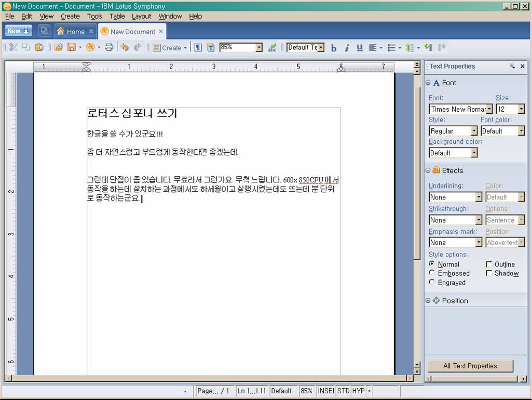This screenshot has width=532, height=400.
Task: Click the Print icon
Action: click(x=109, y=47)
